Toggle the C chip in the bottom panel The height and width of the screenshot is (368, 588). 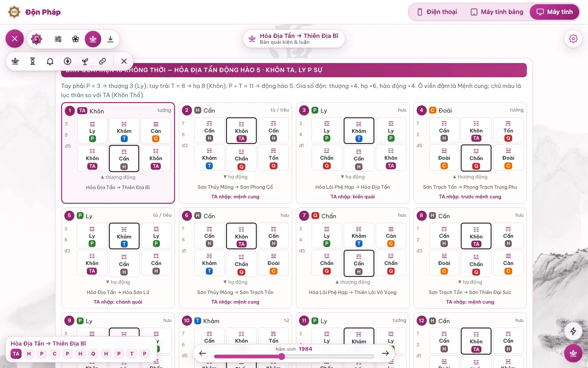(x=55, y=354)
